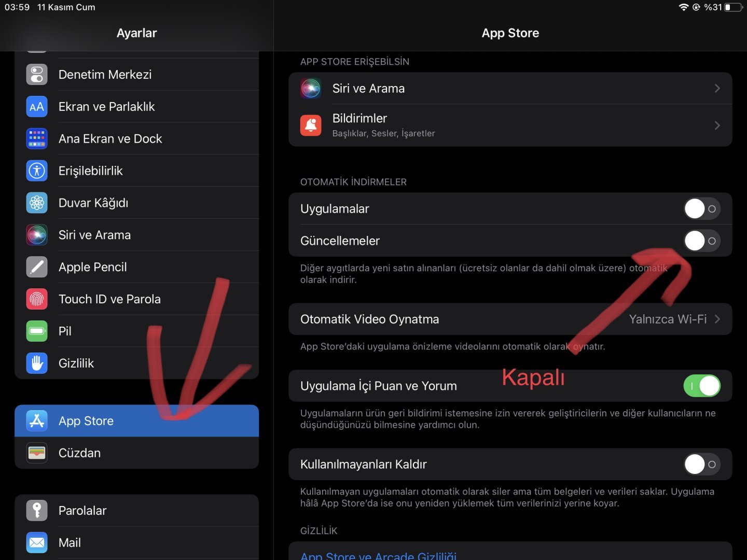Open App Store ve Arcade Gizliliği link

(379, 555)
